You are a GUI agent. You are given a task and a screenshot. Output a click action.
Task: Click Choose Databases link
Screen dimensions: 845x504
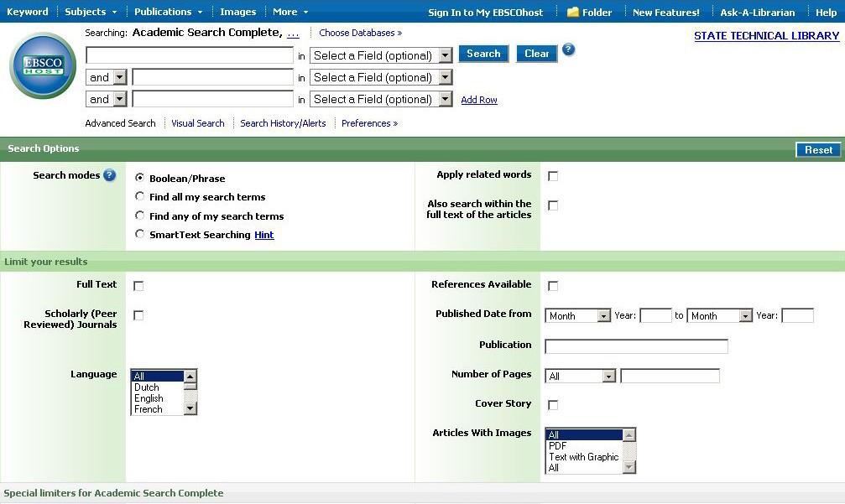click(x=360, y=33)
